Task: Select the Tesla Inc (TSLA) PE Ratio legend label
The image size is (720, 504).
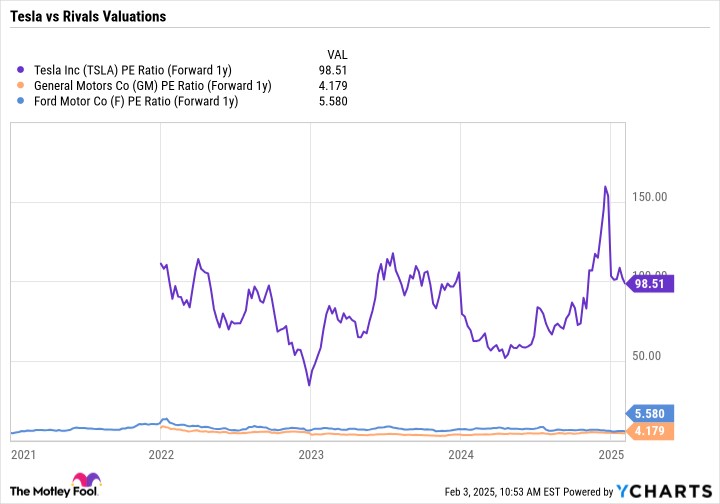Action: coord(133,70)
